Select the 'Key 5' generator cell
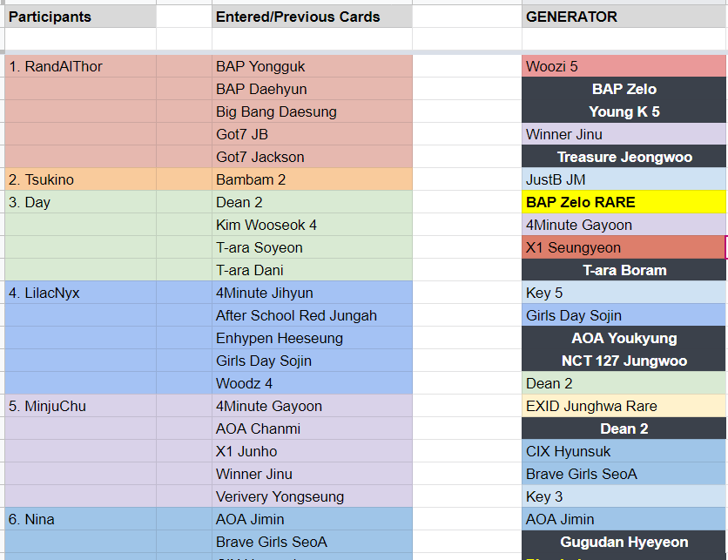Viewport: 728px width, 560px height. point(624,293)
